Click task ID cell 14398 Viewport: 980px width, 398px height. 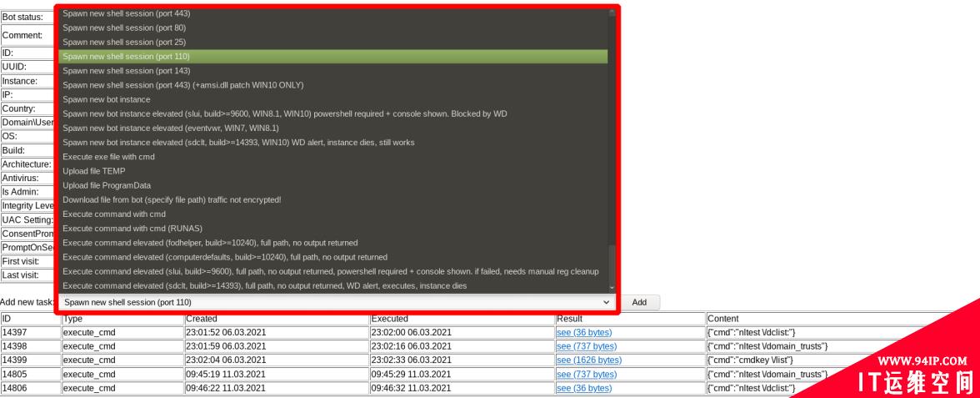coord(31,346)
